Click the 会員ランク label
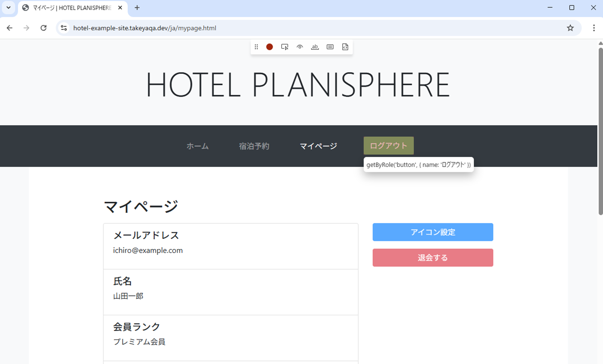This screenshot has height=364, width=603. coord(137,327)
